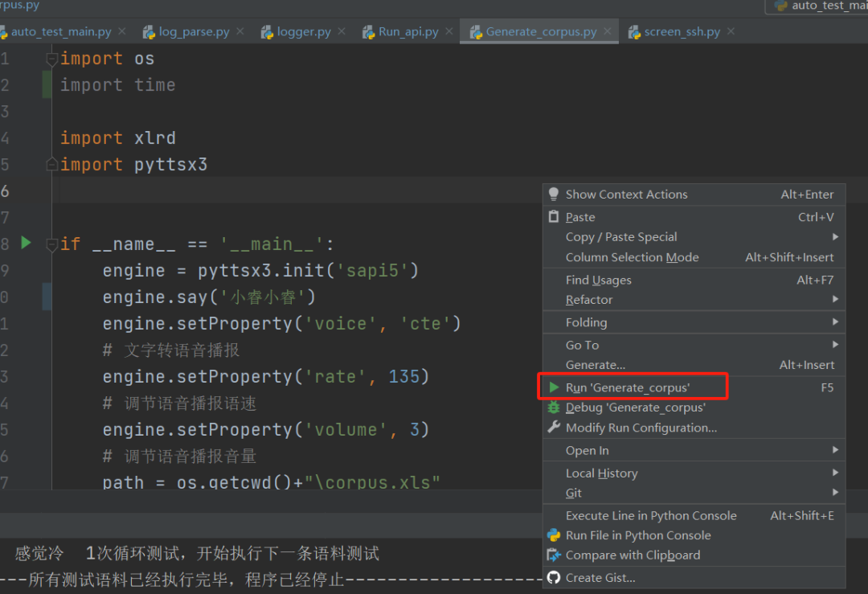Switch to log_parse.py editor tab

point(194,31)
